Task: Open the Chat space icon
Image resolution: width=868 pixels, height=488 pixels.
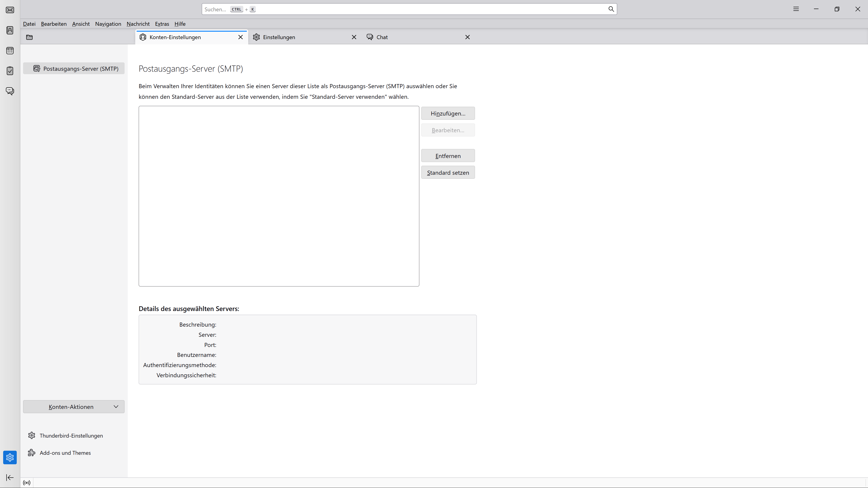Action: tap(10, 91)
